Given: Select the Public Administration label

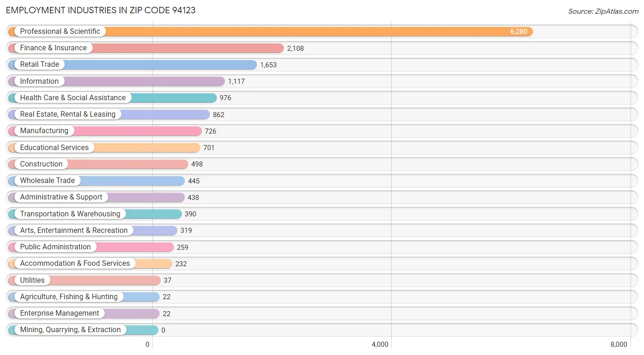Looking at the screenshot, I should click(55, 247).
